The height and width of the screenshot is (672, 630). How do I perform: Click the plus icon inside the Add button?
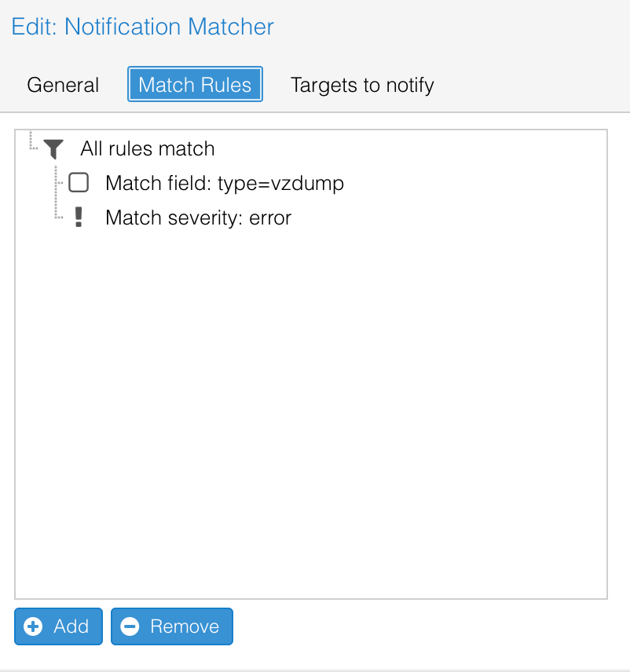tap(33, 626)
